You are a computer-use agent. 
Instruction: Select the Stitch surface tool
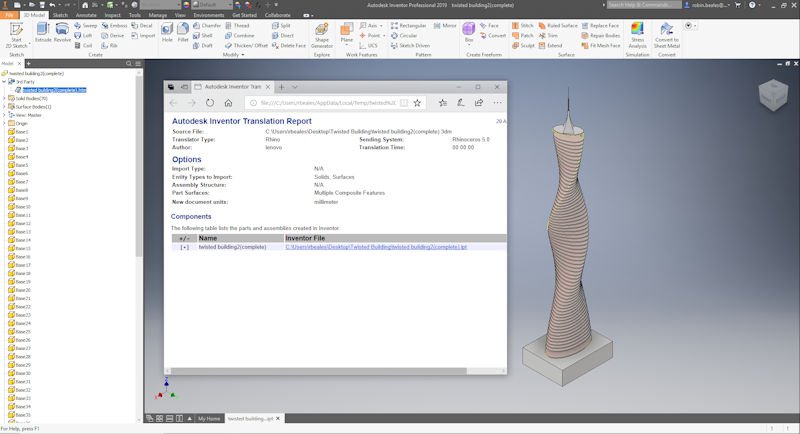523,25
